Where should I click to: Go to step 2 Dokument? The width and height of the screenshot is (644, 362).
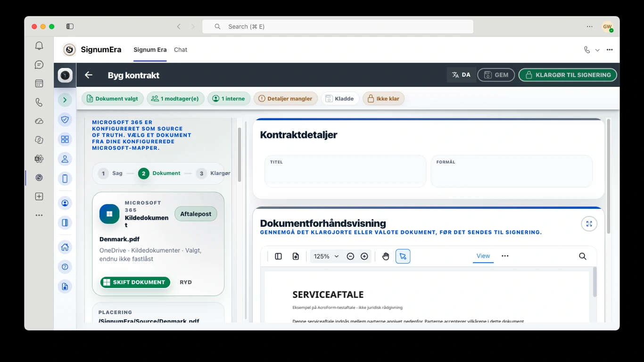click(159, 173)
